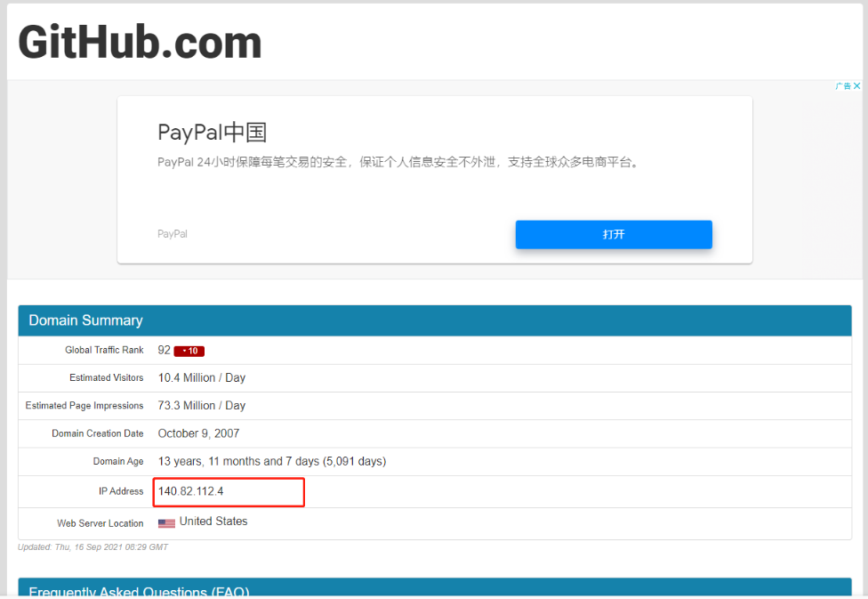This screenshot has width=868, height=599.
Task: Click the PayPal中国 advertisement headline
Action: point(212,132)
